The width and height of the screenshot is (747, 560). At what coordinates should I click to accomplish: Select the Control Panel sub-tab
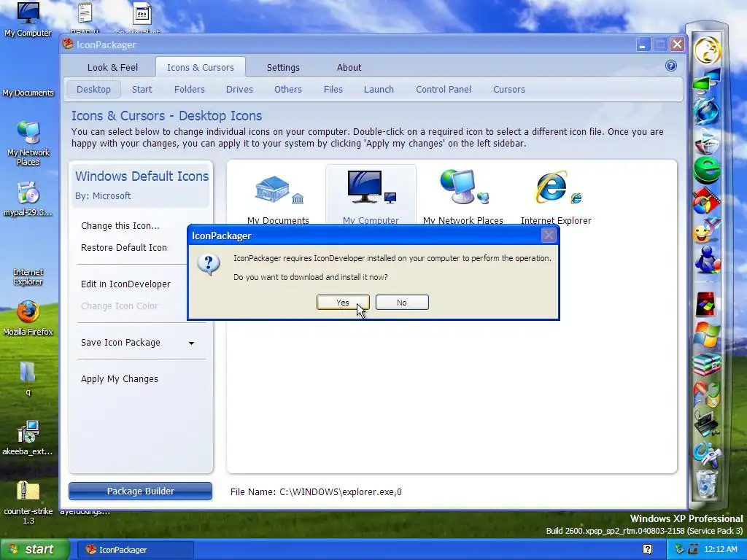[443, 90]
